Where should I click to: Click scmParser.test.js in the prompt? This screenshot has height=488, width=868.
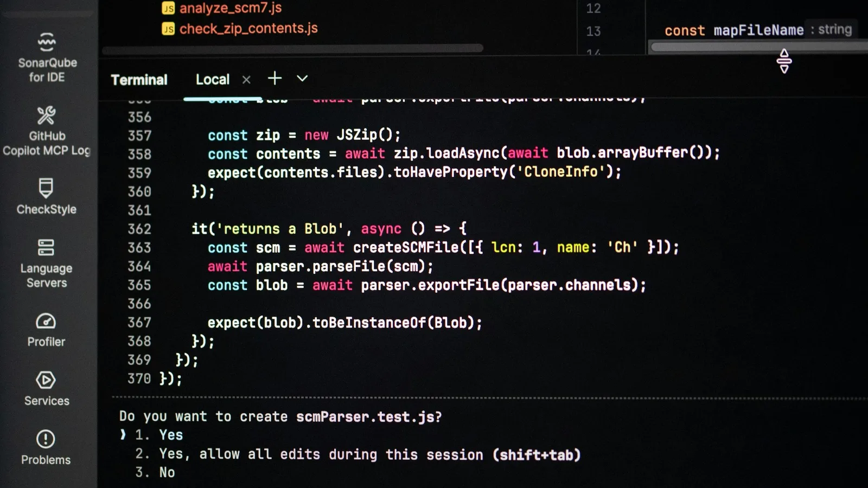pyautogui.click(x=365, y=417)
